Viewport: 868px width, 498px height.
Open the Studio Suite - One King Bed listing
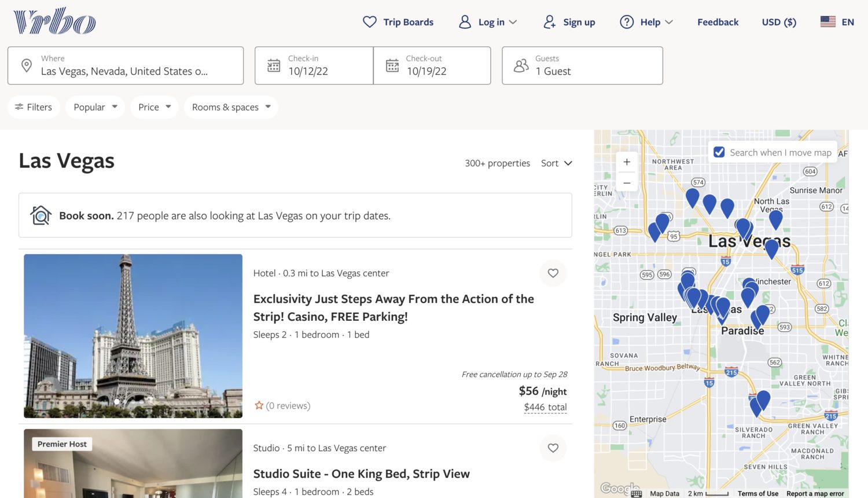point(361,474)
